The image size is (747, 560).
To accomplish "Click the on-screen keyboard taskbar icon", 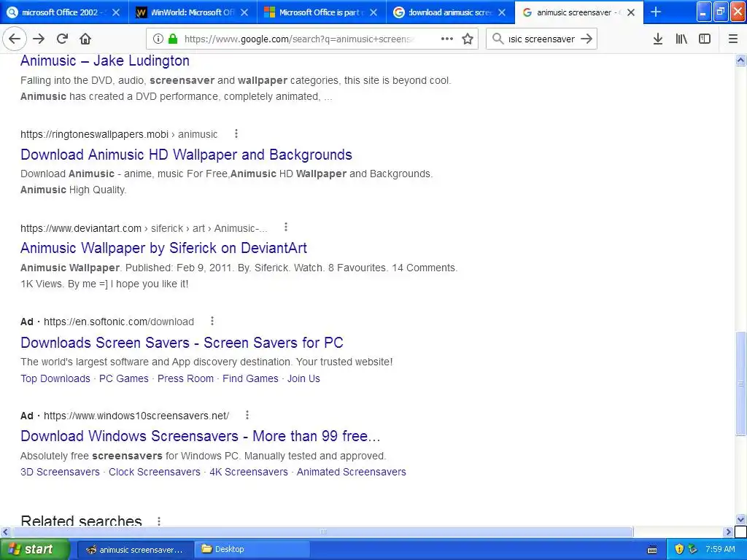I will [652, 550].
